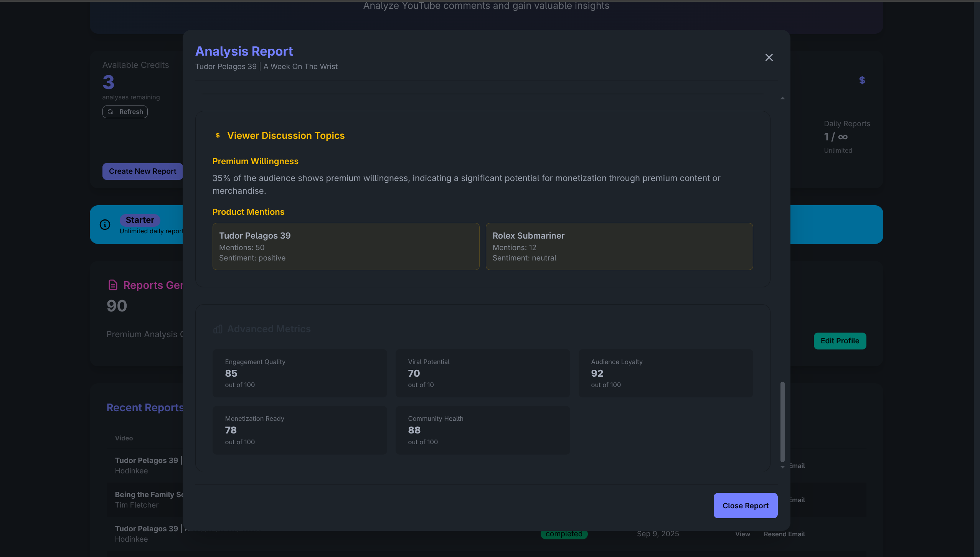Image resolution: width=980 pixels, height=557 pixels.
Task: Click the Being the Family row by Tim Fletcher
Action: pos(149,499)
